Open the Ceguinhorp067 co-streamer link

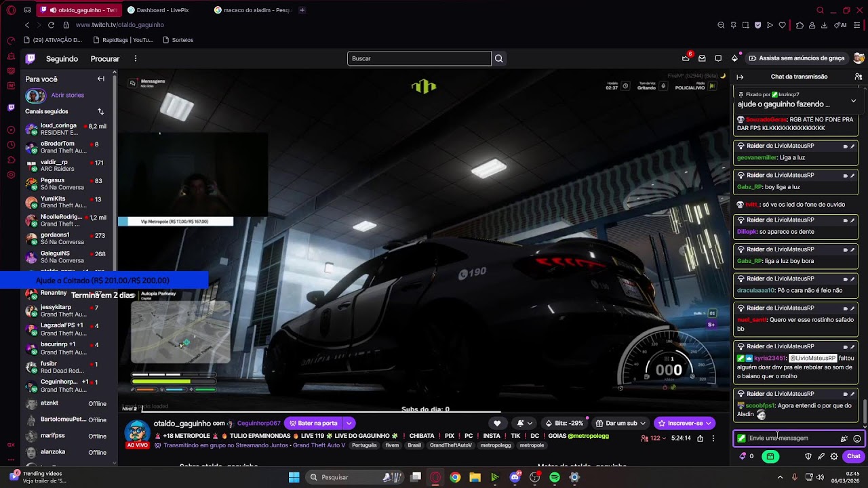(x=258, y=424)
